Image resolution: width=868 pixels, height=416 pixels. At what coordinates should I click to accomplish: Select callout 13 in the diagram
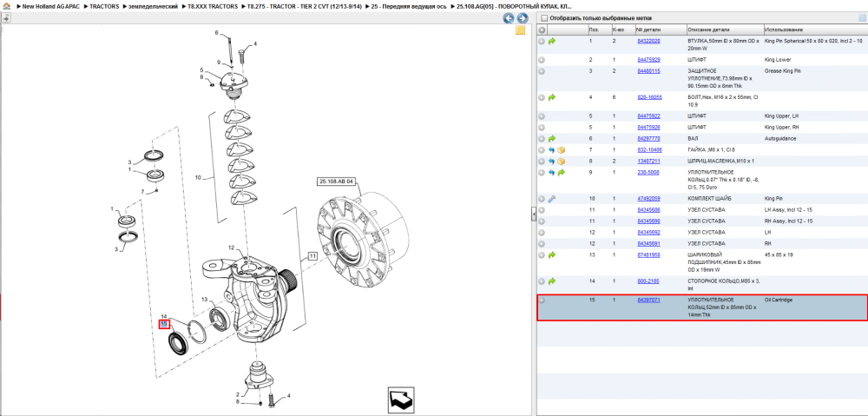(204, 300)
